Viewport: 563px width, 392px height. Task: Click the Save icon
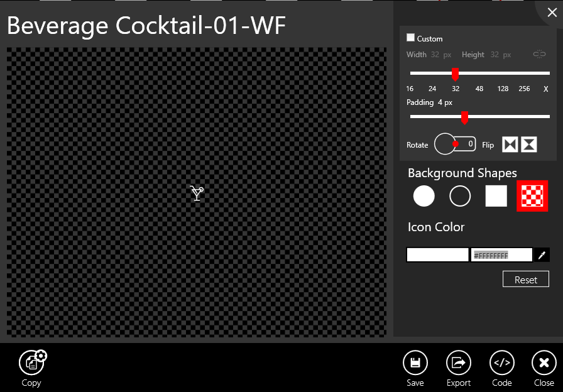(x=415, y=362)
